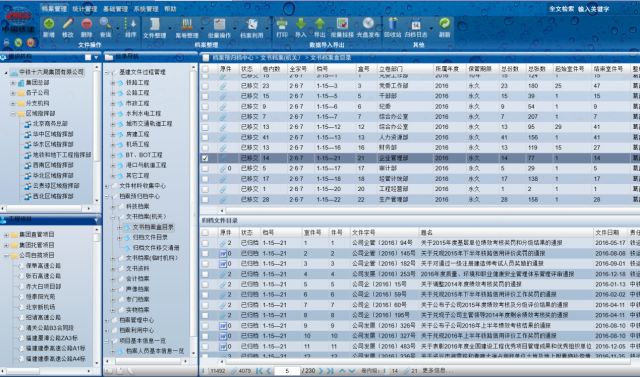
Task: Click the page number field showing 5
Action: (287, 370)
